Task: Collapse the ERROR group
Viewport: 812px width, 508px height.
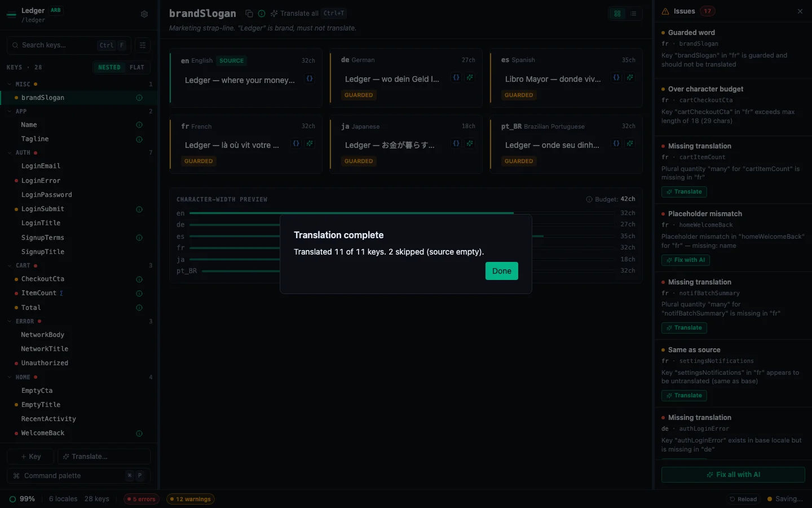Action: click(10, 321)
